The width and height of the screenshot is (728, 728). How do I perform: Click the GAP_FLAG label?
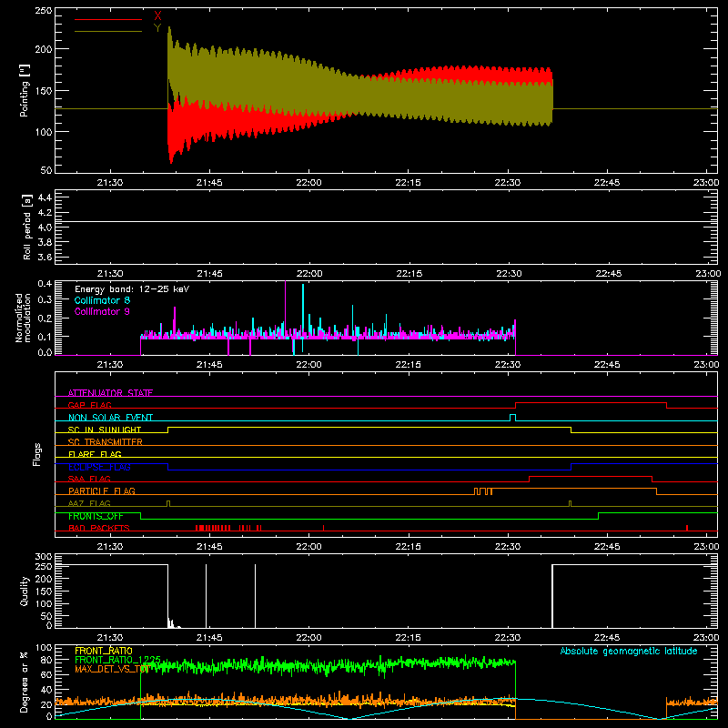89,405
